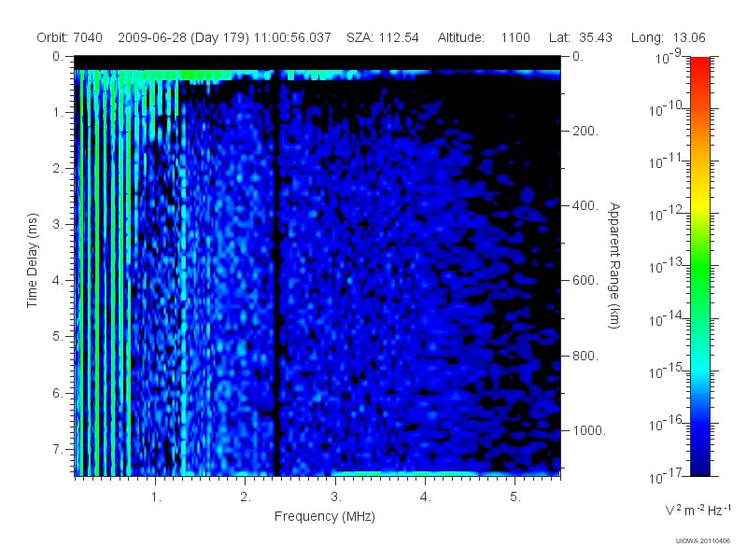This screenshot has height=560, width=747.
Task: Click the black vertical gap near 2.3 MHz
Action: pos(276,273)
